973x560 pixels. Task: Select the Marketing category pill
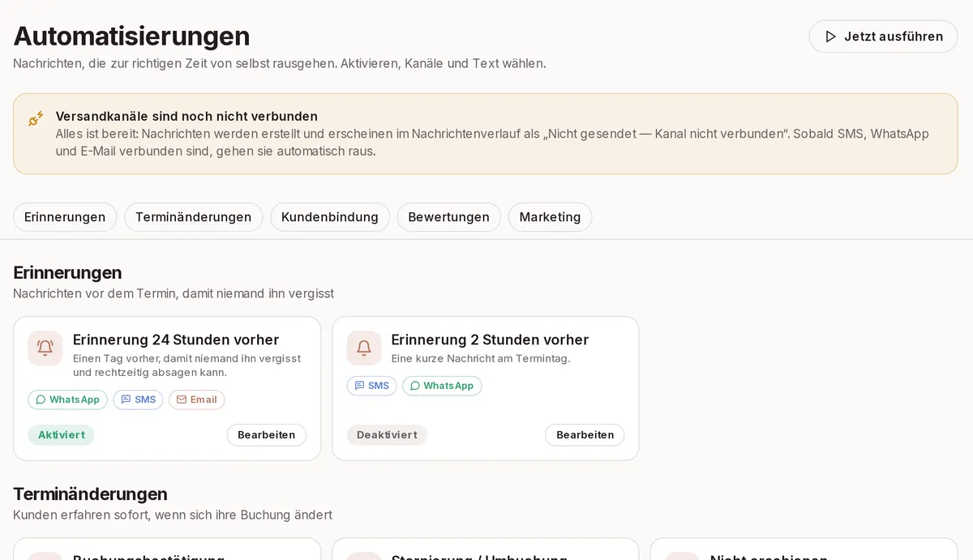[551, 217]
